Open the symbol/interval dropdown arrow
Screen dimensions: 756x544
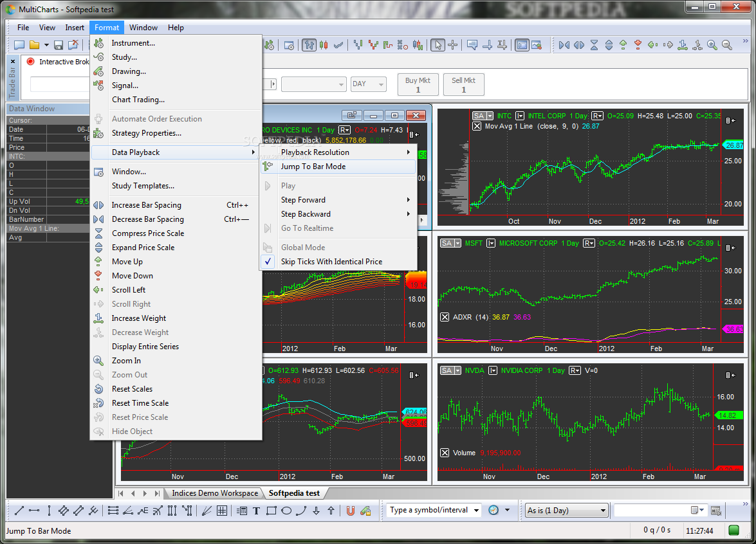click(x=476, y=511)
